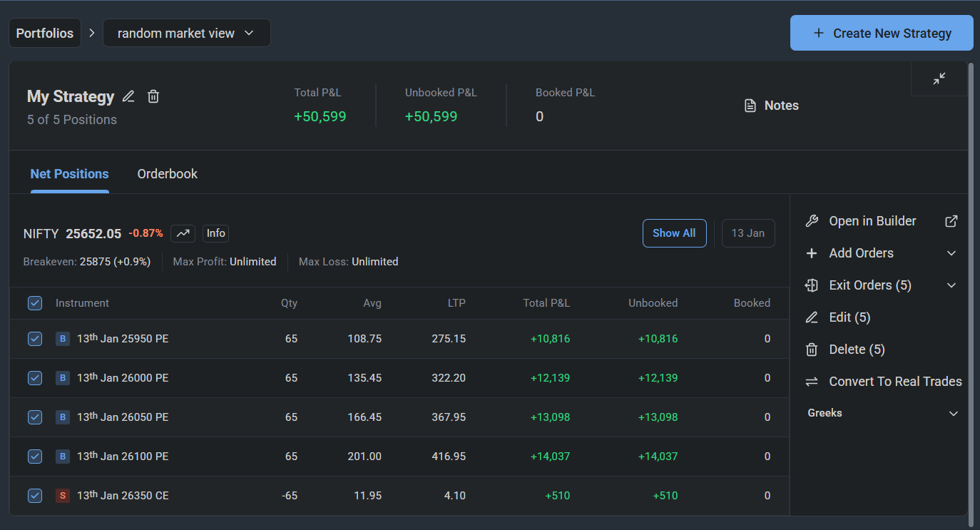Click the Open in Builder wrench icon
Image resolution: width=980 pixels, height=530 pixels.
coord(812,221)
